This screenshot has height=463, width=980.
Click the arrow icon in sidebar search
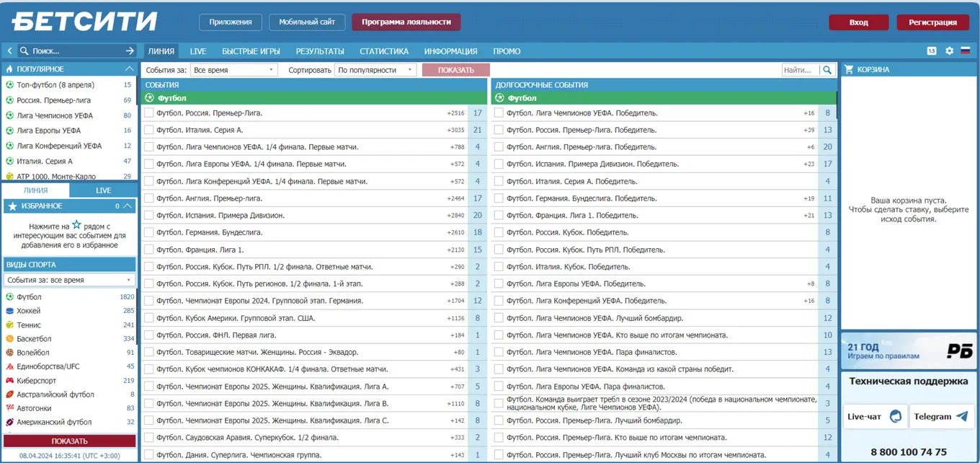(x=130, y=51)
